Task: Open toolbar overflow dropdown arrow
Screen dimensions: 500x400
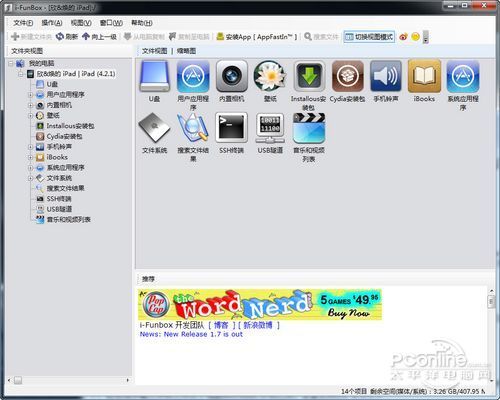Action: pos(426,37)
